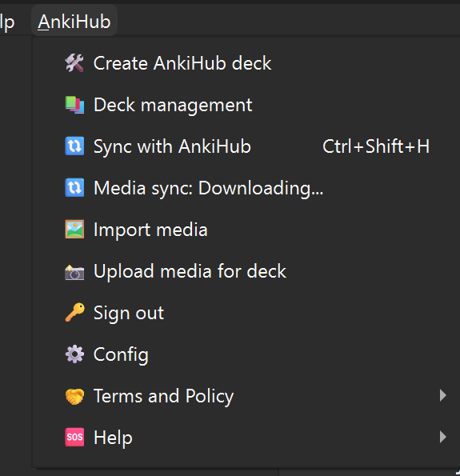Expand the Help submenu arrow
The image size is (460, 476).
(442, 437)
